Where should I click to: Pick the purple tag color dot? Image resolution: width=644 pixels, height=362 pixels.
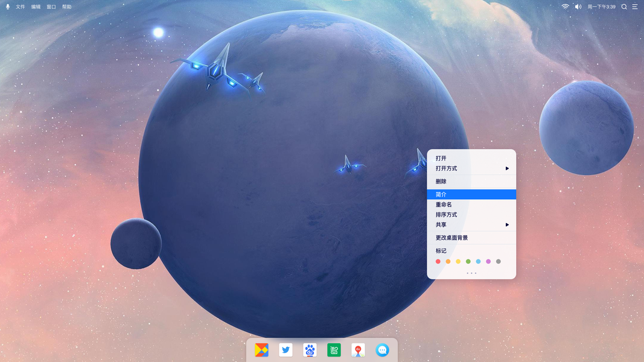coord(488,261)
